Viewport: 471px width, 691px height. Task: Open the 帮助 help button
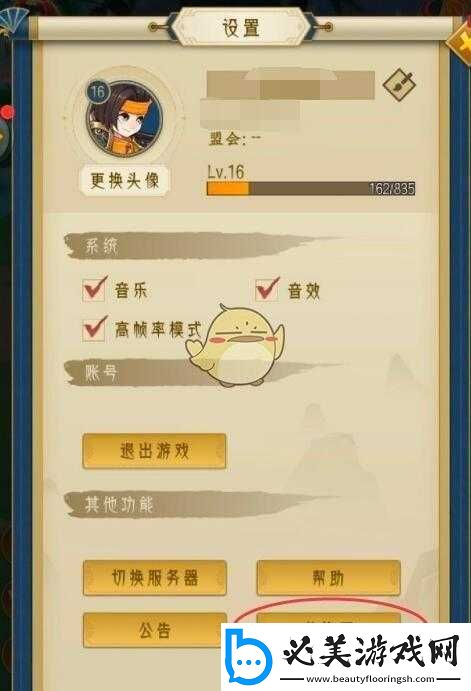coord(328,578)
